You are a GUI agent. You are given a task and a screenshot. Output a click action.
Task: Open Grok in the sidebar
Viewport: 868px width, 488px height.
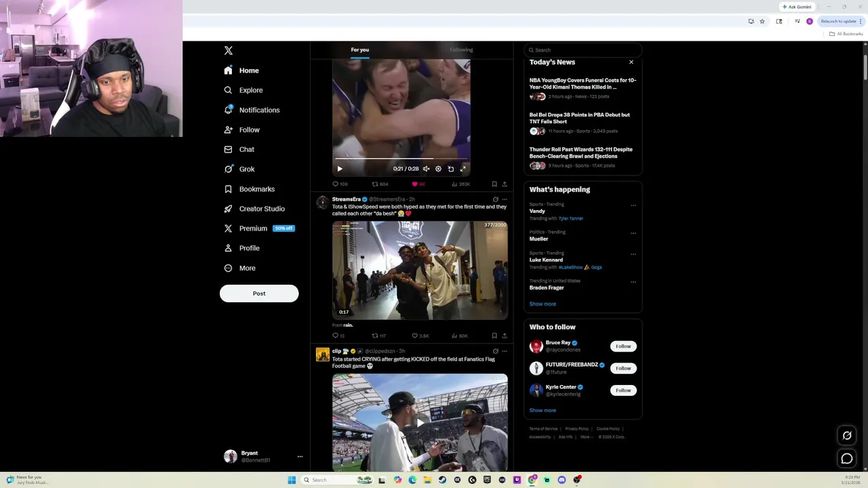coord(239,169)
